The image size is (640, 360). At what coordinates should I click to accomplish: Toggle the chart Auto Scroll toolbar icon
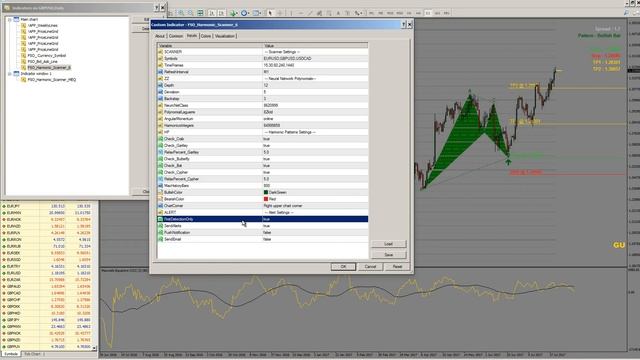(212, 13)
